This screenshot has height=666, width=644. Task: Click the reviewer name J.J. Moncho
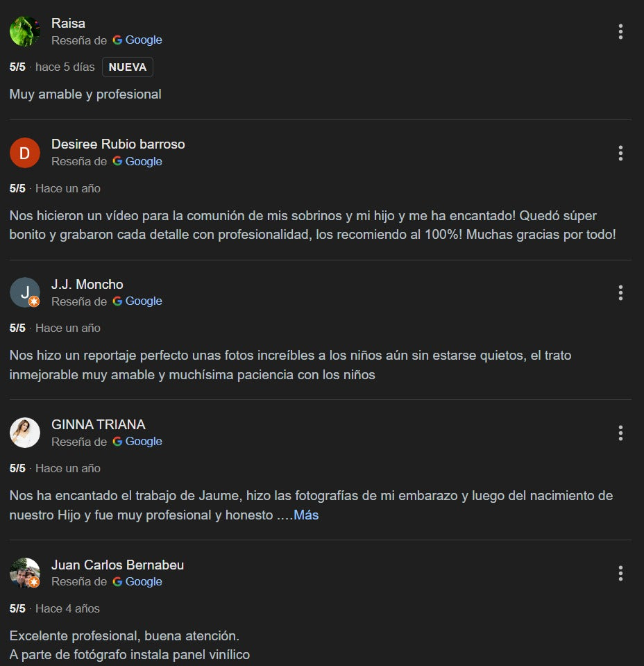click(x=87, y=284)
